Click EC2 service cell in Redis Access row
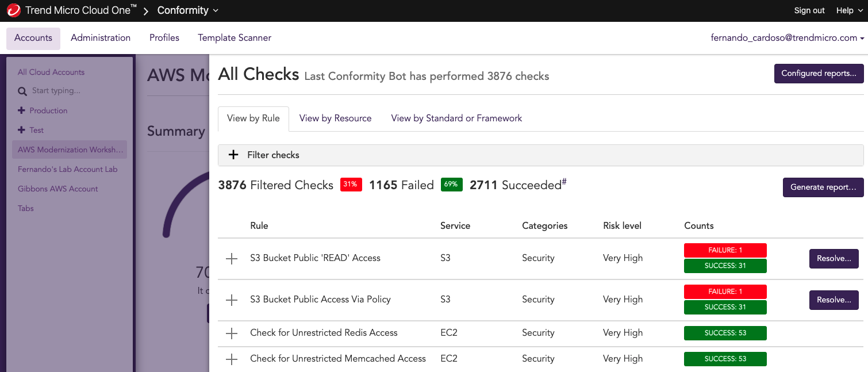Viewport: 868px width, 372px height. [449, 333]
